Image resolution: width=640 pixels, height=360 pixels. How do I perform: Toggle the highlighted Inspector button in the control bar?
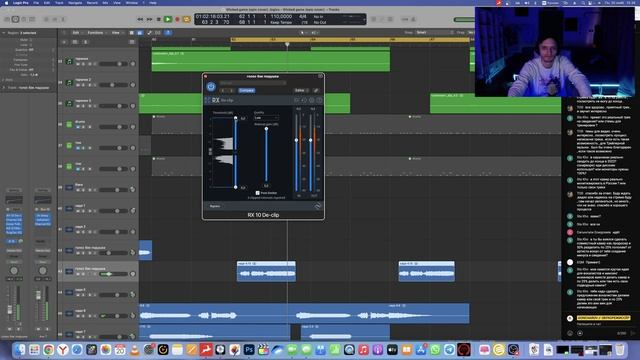click(x=15, y=19)
